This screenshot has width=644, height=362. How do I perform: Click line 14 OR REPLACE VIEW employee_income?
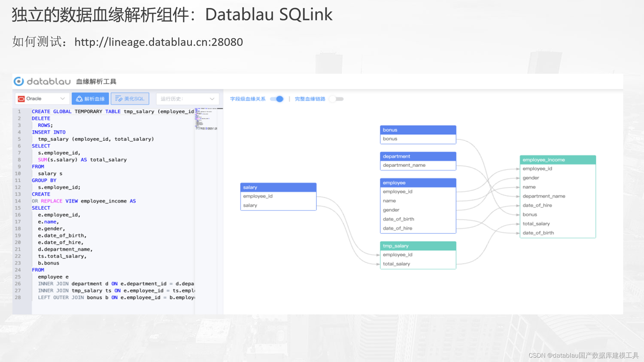84,201
